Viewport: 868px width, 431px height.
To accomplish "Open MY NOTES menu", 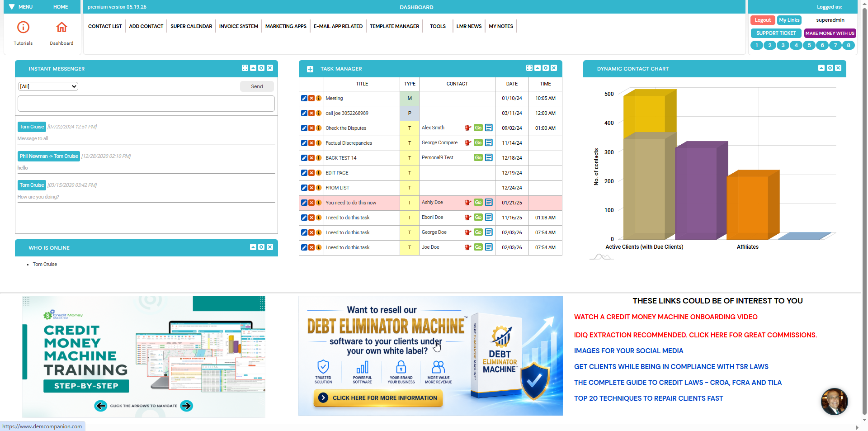I will [501, 26].
